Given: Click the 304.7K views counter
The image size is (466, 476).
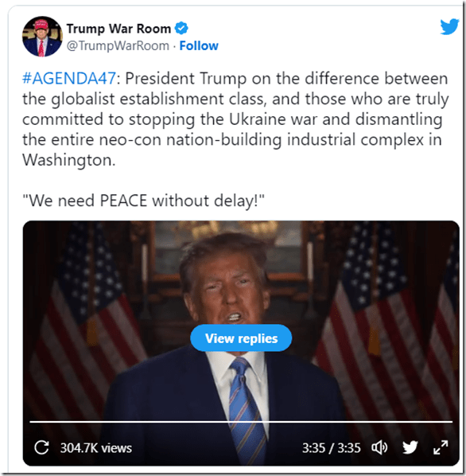Looking at the screenshot, I should (95, 448).
